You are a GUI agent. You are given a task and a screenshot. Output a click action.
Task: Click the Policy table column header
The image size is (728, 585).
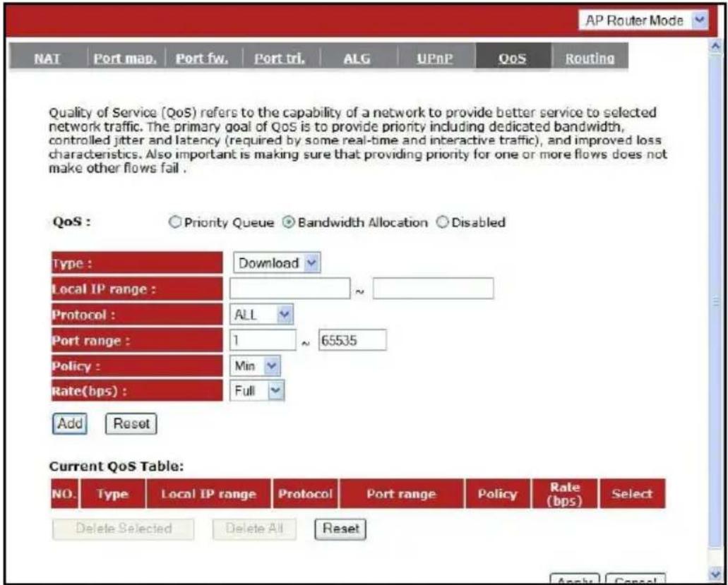point(497,494)
